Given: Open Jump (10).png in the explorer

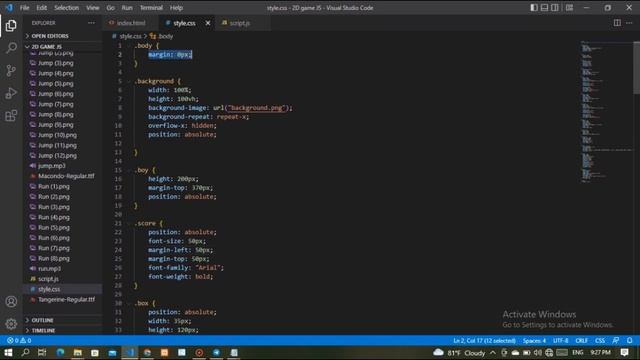Looking at the screenshot, I should click(62, 135).
